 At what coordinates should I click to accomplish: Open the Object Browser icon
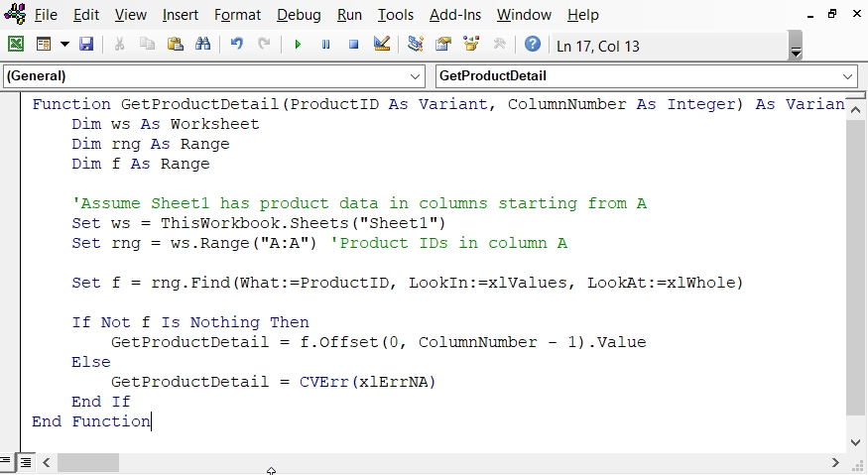pyautogui.click(x=471, y=45)
